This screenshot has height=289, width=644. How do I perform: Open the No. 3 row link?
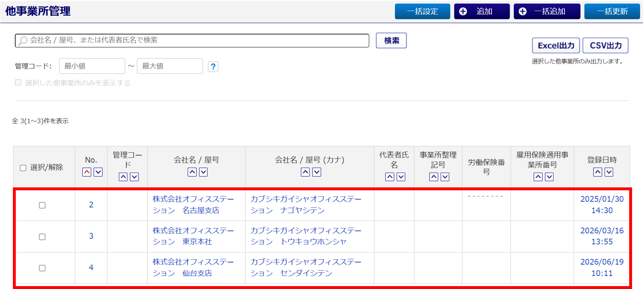[x=91, y=236]
